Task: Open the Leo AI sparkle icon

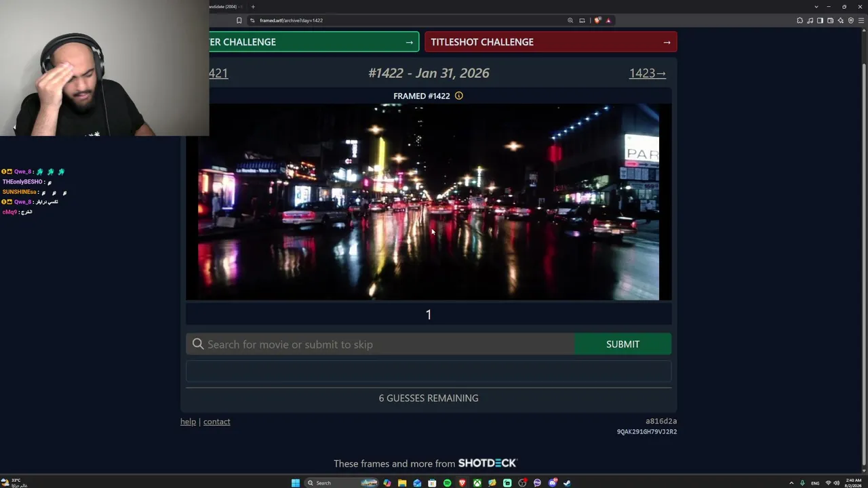Action: pyautogui.click(x=841, y=20)
